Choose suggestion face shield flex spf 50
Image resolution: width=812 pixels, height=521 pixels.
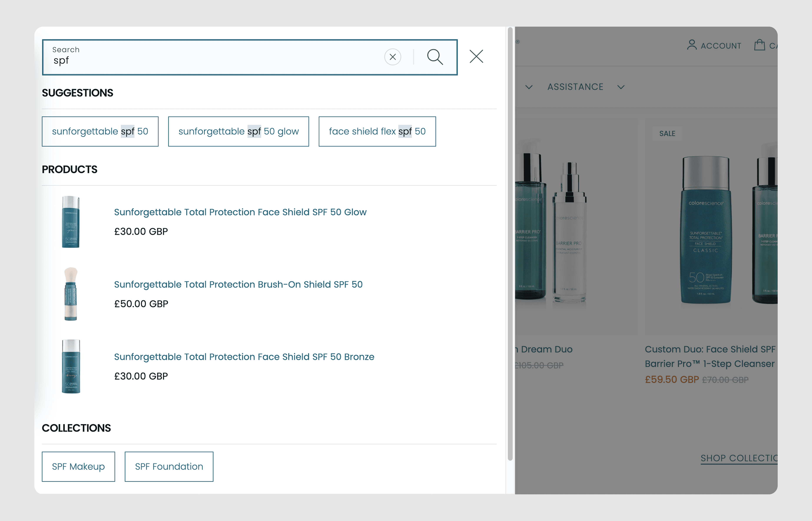377,132
